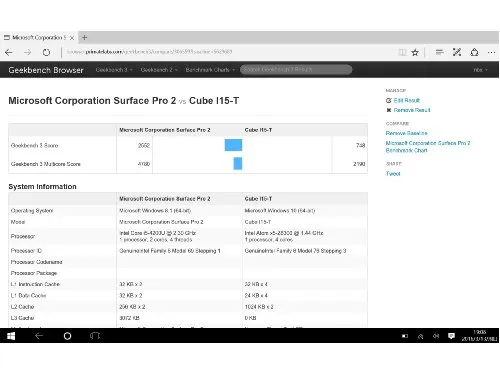Open the Geekbench Browser home link
500x375 pixels.
[46, 70]
